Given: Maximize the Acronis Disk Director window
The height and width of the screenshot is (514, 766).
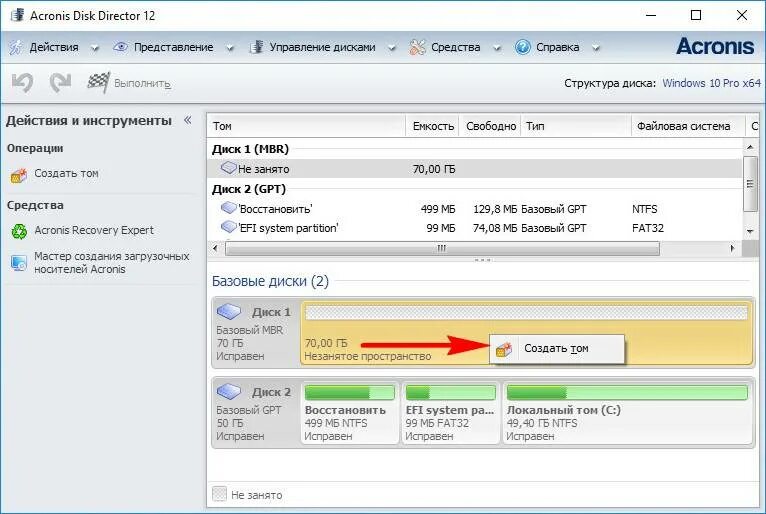Looking at the screenshot, I should [x=696, y=15].
